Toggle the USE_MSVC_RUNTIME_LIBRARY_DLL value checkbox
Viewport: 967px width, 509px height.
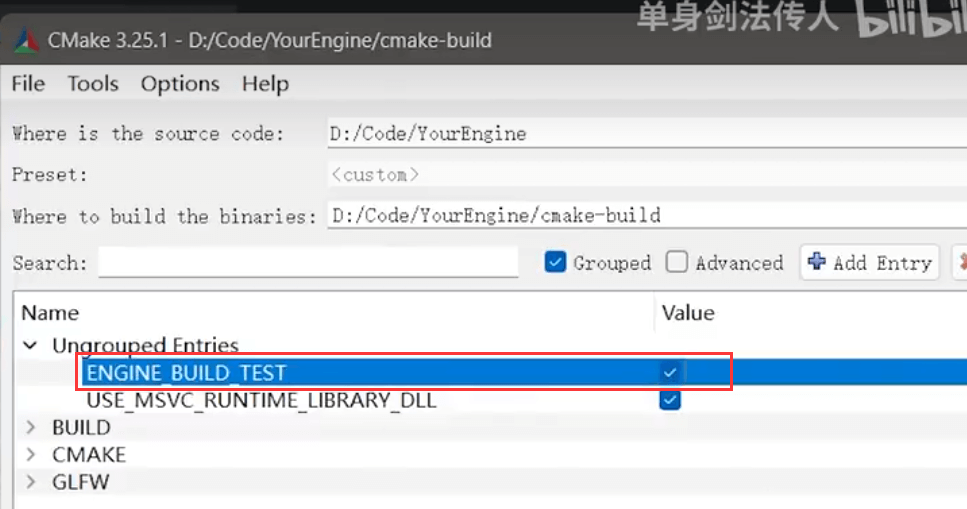click(670, 400)
